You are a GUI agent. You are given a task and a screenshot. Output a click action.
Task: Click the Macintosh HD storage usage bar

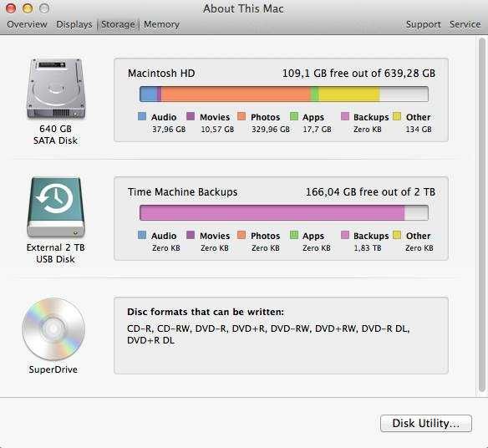tap(284, 94)
